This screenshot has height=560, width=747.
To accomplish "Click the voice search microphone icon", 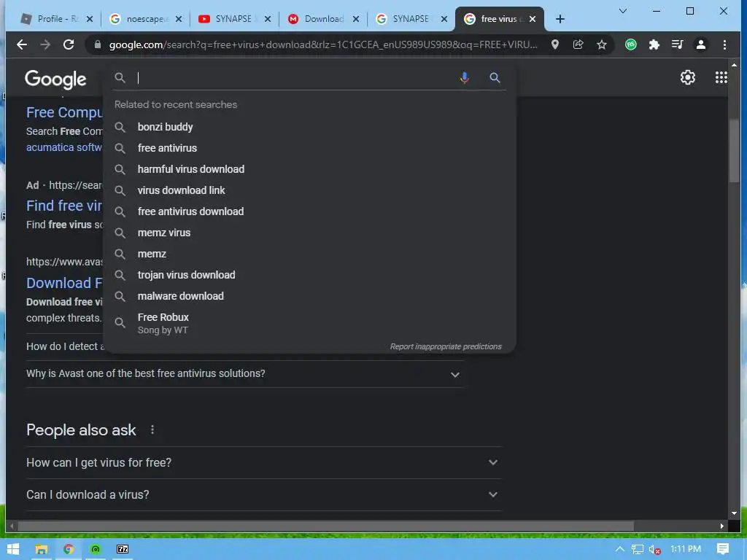I will pyautogui.click(x=465, y=77).
